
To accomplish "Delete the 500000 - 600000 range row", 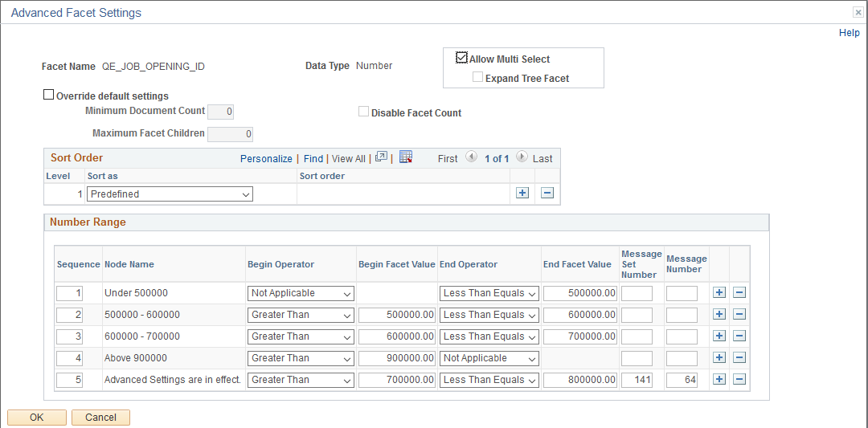I will (x=739, y=314).
